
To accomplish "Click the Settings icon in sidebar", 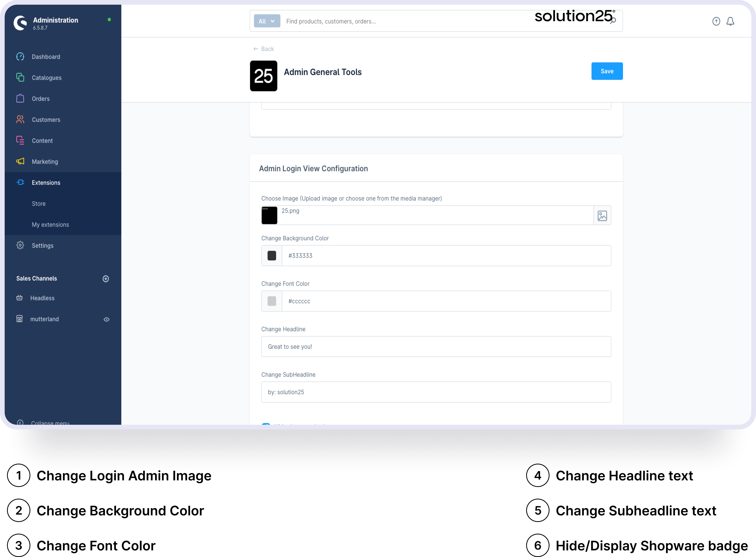I will (x=21, y=245).
